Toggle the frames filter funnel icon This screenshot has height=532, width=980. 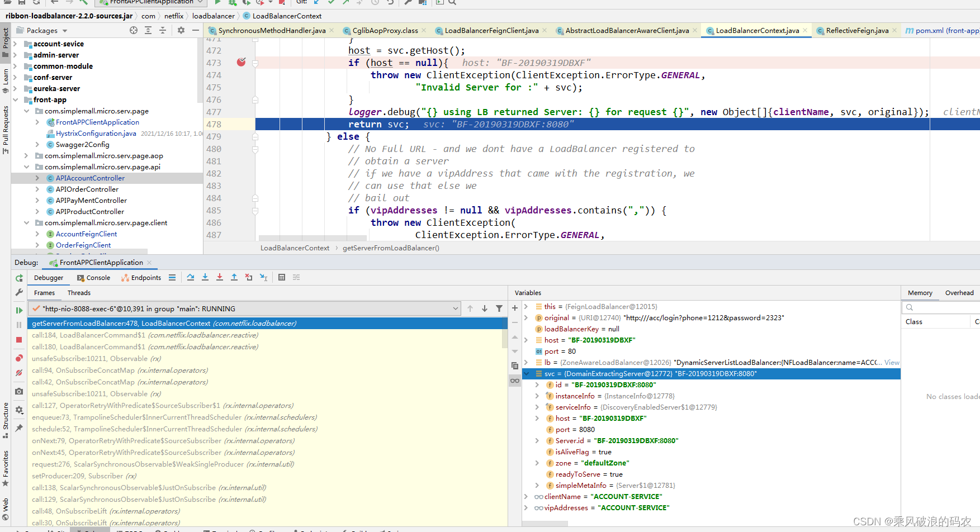pyautogui.click(x=499, y=308)
